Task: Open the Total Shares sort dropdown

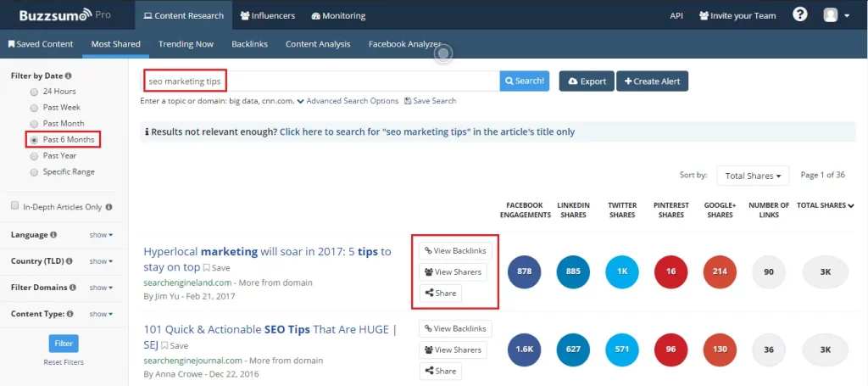Action: point(753,176)
